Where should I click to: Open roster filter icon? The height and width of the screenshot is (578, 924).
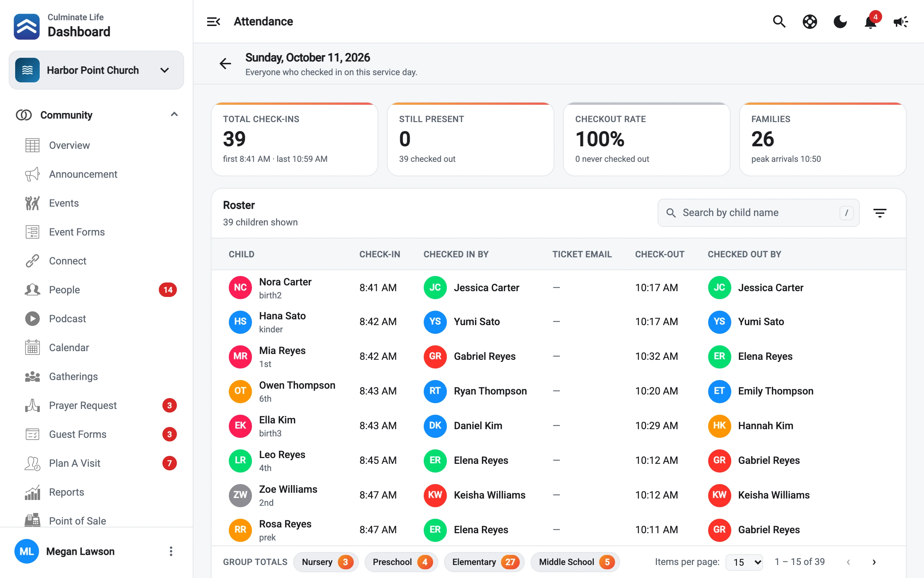pyautogui.click(x=880, y=213)
